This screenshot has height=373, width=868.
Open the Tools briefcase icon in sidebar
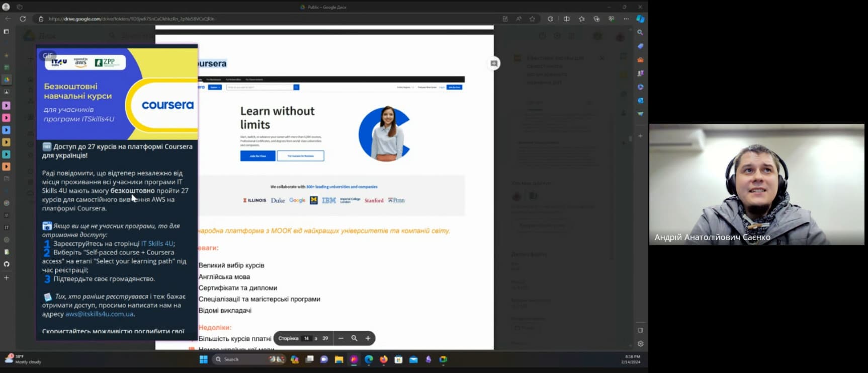click(640, 59)
